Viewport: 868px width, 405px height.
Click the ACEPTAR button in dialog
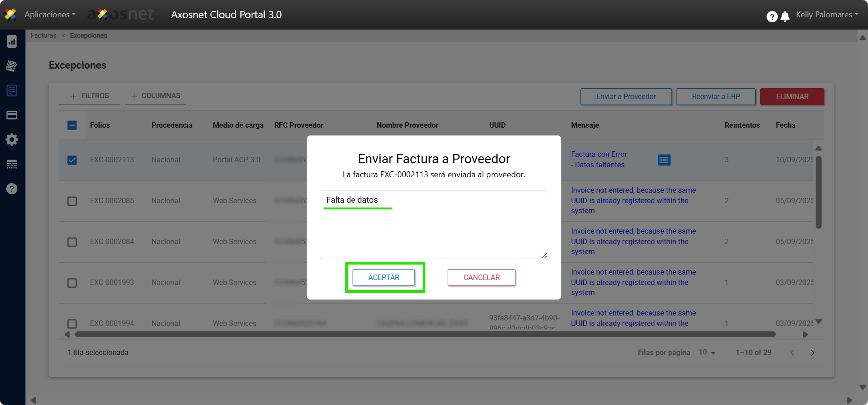pyautogui.click(x=384, y=277)
